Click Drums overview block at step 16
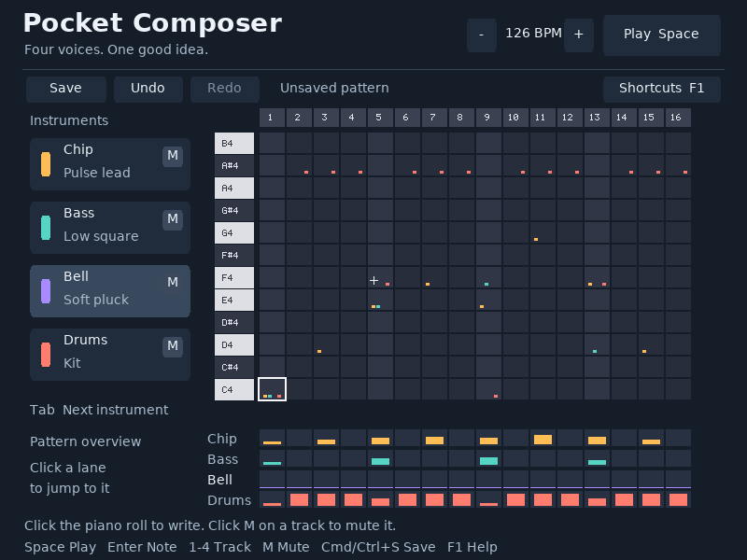 [x=679, y=499]
